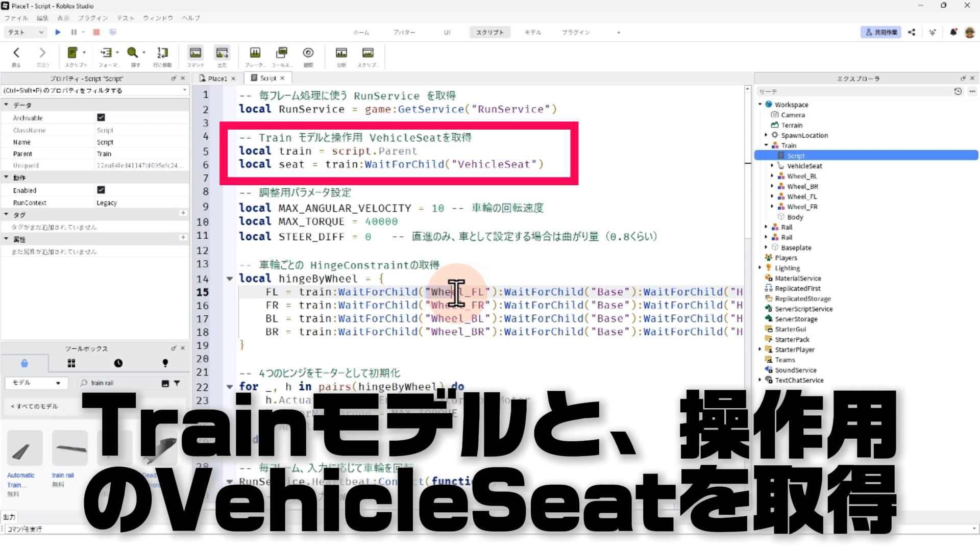Open the Call Stack panel icon

click(281, 53)
